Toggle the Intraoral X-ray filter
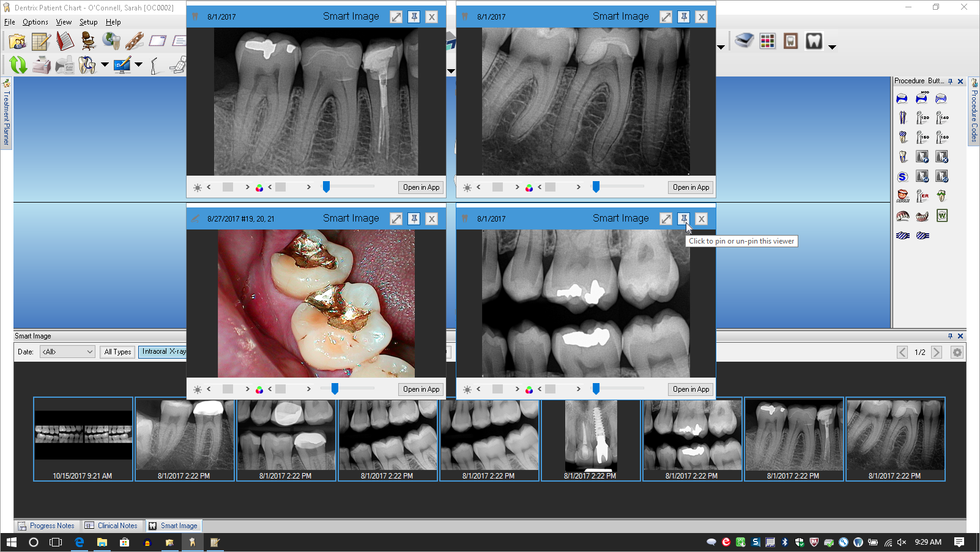Viewport: 980px width, 552px height. 163,351
